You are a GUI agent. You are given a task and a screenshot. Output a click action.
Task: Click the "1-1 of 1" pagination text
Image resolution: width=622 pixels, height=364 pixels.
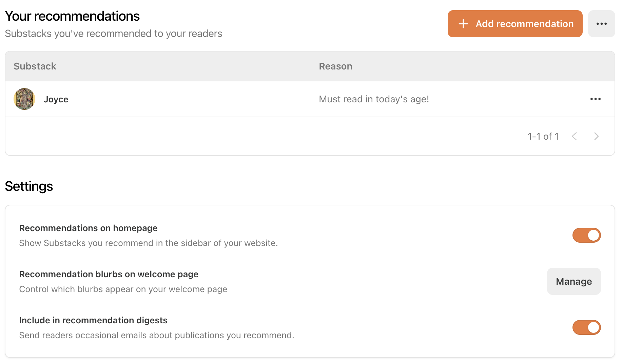tap(543, 136)
